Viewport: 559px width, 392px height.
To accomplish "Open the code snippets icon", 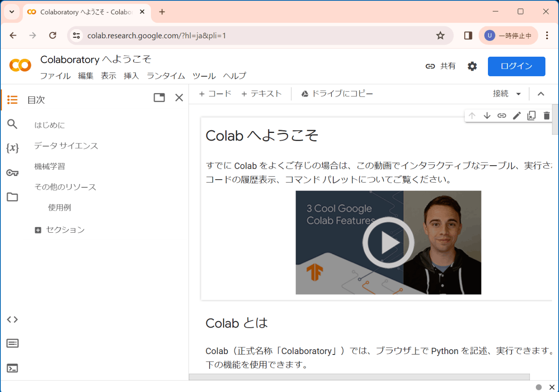I will (12, 319).
